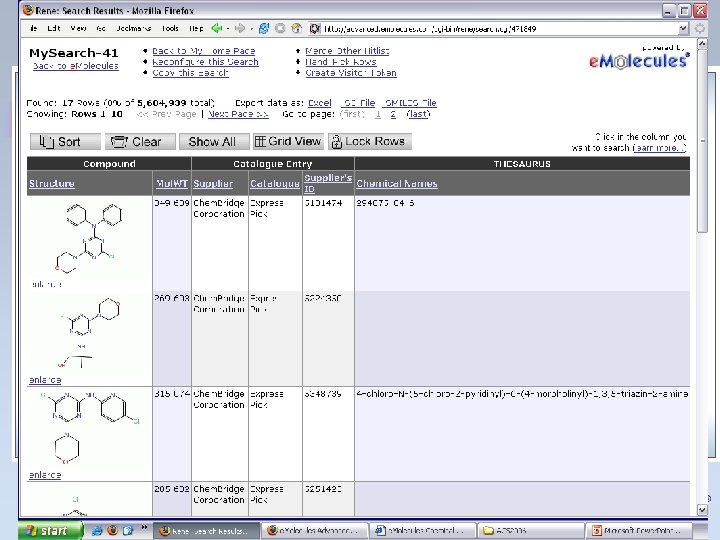Open the Tools menu
Viewport: 720px width, 540px height.
170,28
